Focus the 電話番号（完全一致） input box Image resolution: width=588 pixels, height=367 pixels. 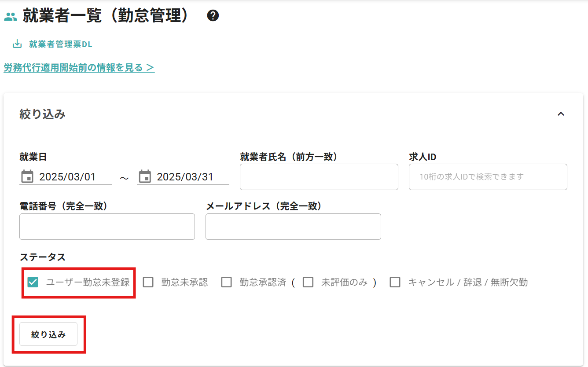[x=107, y=227]
